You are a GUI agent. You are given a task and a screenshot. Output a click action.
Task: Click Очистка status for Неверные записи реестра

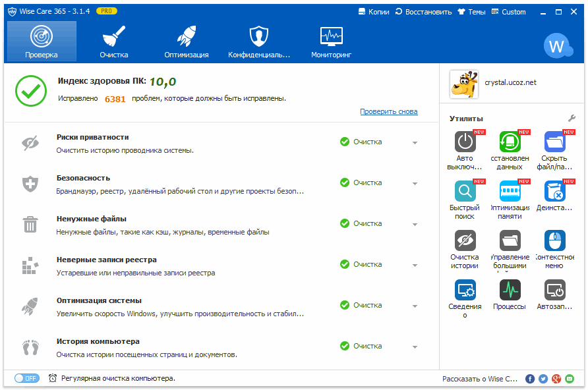coord(361,264)
